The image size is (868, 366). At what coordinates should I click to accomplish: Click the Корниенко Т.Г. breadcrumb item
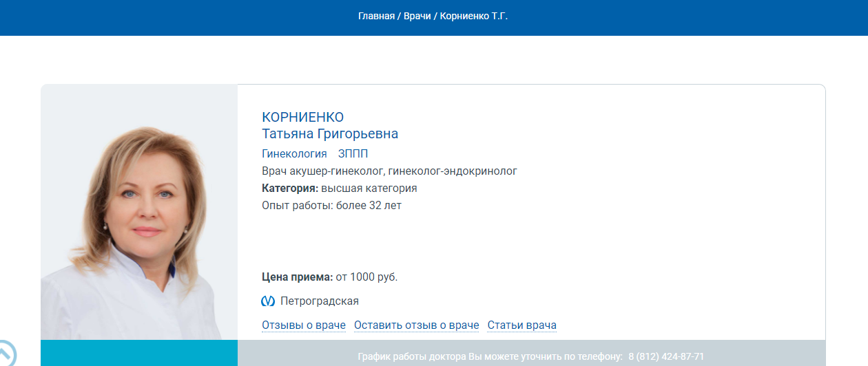tap(473, 15)
